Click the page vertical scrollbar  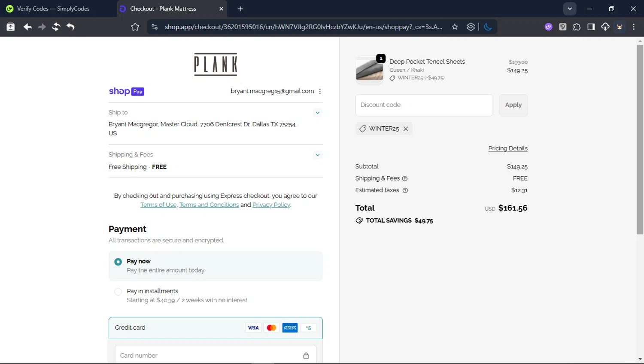640,140
